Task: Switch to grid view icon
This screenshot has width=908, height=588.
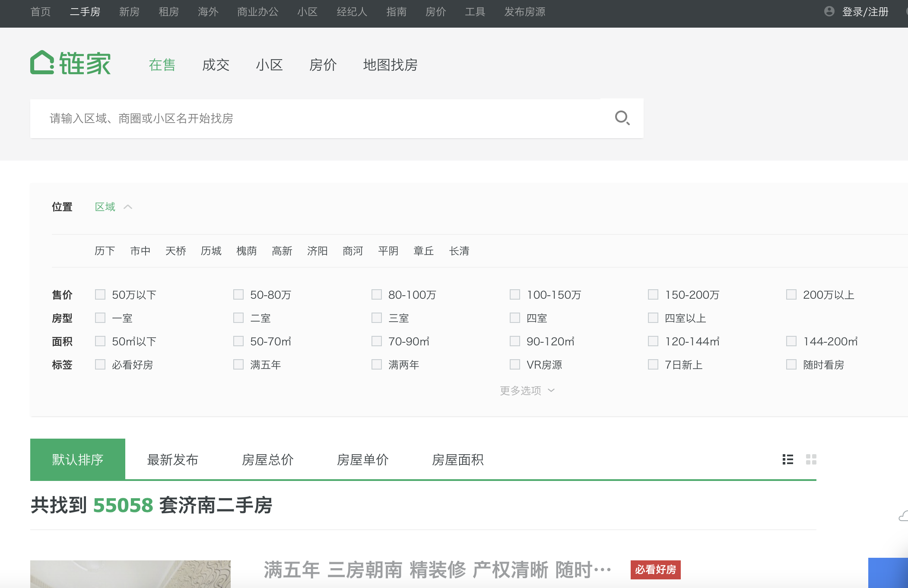Action: pos(811,459)
